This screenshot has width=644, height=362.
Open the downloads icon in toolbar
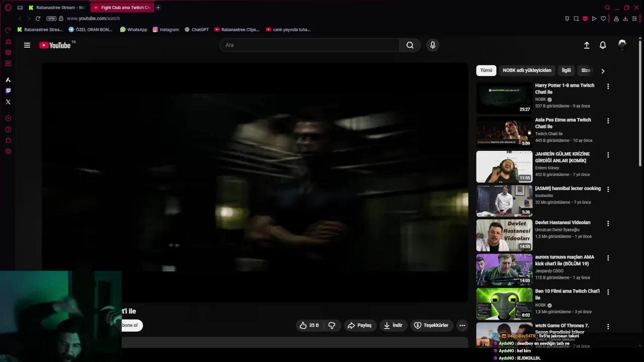(x=625, y=19)
